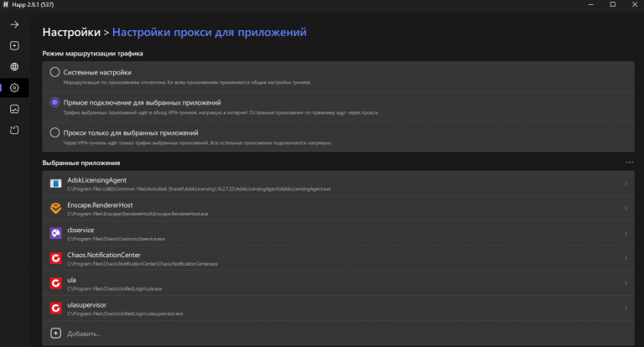Select the Системные настройки radio button
Screen dimensions: 644x347
pyautogui.click(x=55, y=72)
